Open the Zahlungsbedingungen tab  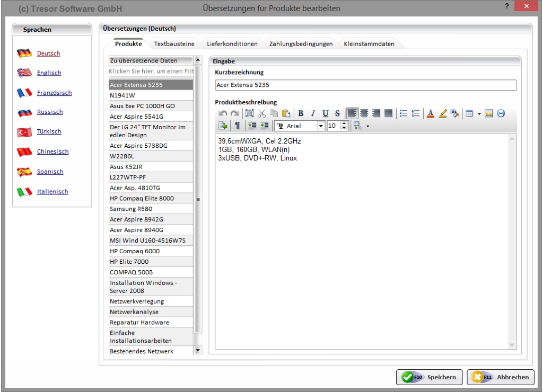(x=301, y=44)
